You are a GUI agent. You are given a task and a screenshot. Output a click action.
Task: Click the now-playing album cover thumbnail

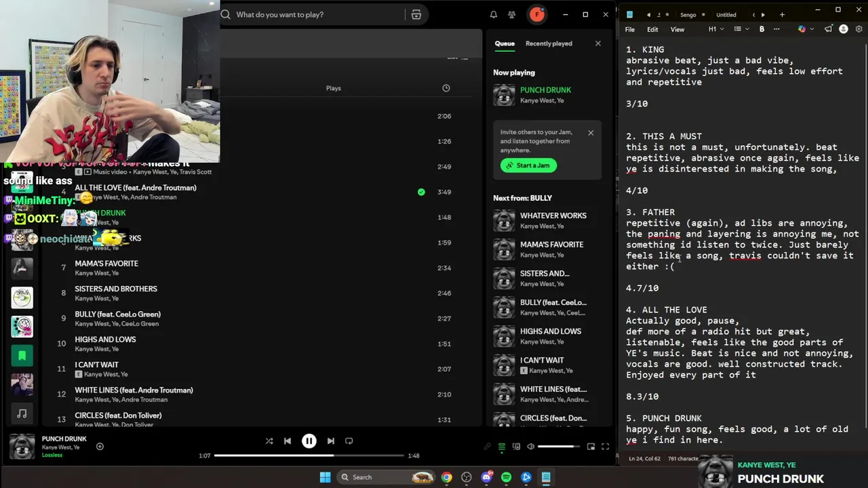[22, 447]
